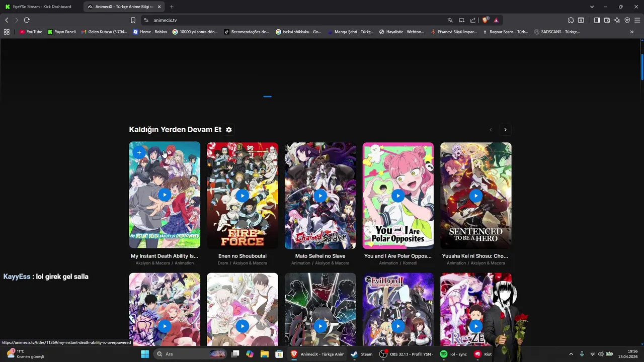Open weather widget 11°C

[25, 354]
